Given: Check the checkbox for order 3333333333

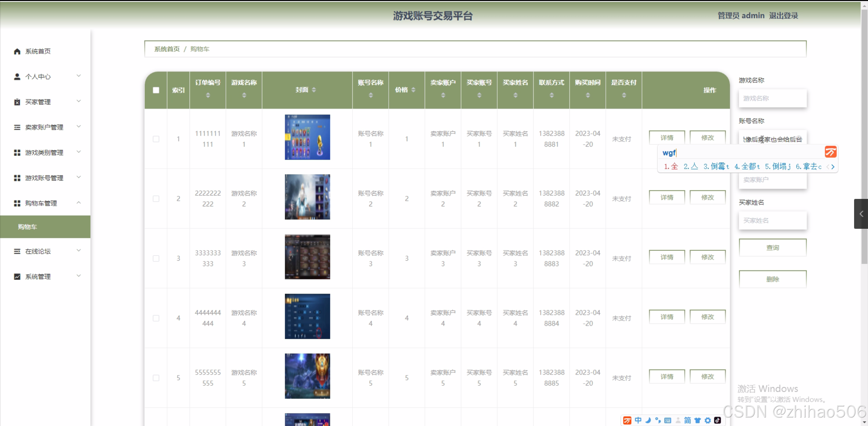Looking at the screenshot, I should tap(156, 259).
